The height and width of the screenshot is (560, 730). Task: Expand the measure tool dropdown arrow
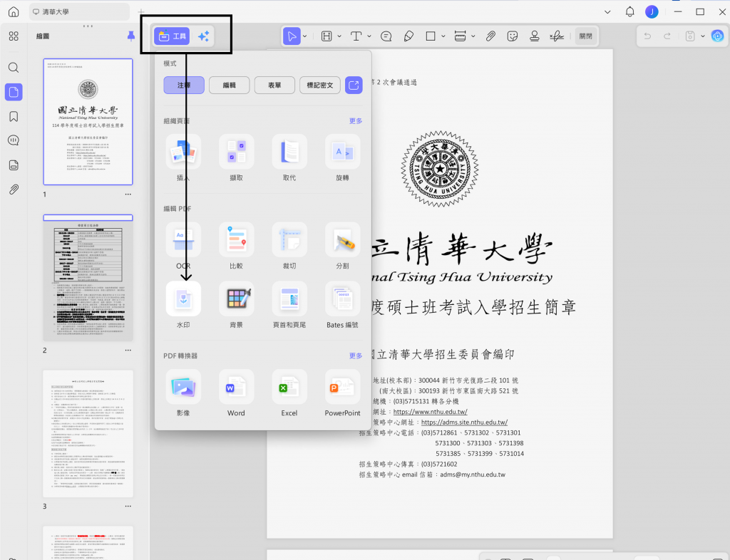coord(473,36)
